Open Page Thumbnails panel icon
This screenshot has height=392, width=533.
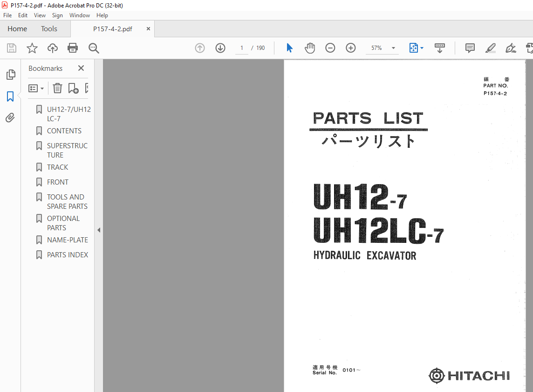coord(11,75)
